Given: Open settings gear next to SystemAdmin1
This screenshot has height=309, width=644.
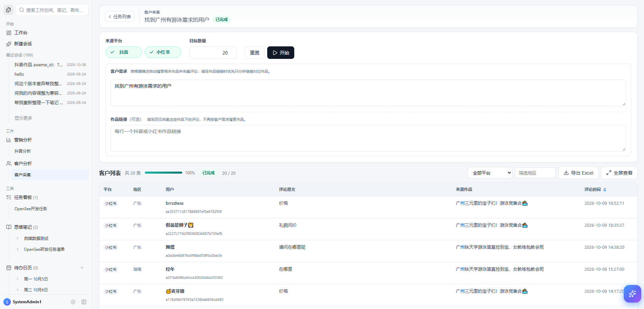Looking at the screenshot, I should coord(73,302).
